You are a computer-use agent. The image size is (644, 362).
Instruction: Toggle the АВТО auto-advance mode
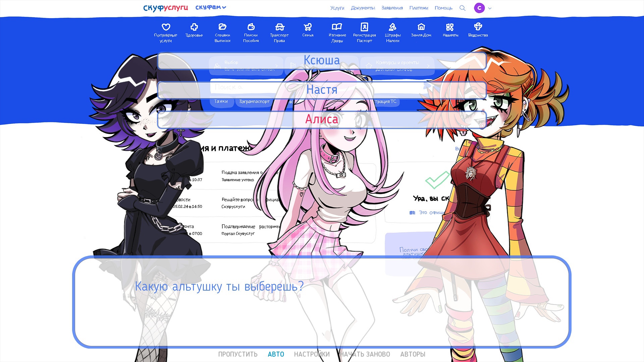pos(276,354)
